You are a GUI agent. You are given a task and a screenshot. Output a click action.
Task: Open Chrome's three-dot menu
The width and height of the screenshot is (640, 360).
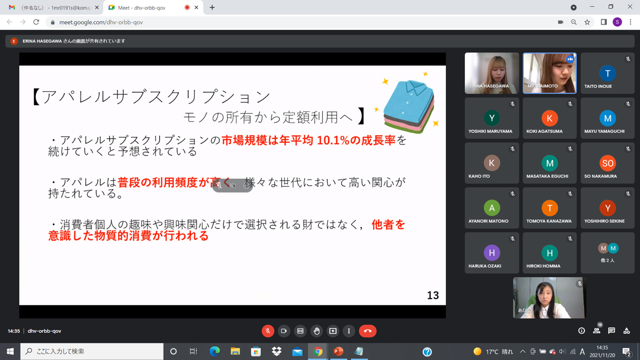coord(631,22)
